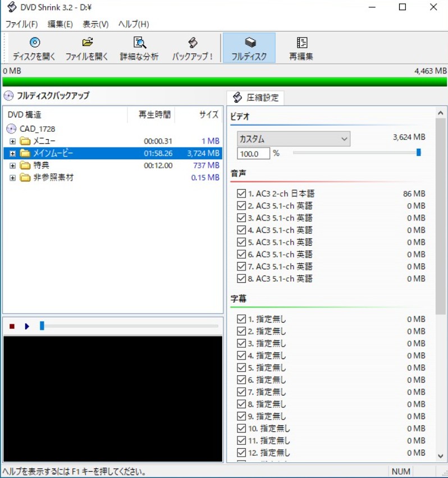Select the 非参照素材 tree row
This screenshot has width=448, height=478.
[113, 177]
